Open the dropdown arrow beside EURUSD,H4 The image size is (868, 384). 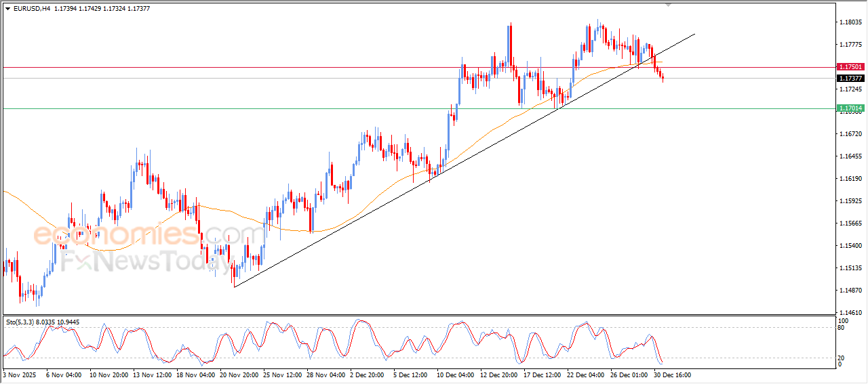pyautogui.click(x=8, y=8)
